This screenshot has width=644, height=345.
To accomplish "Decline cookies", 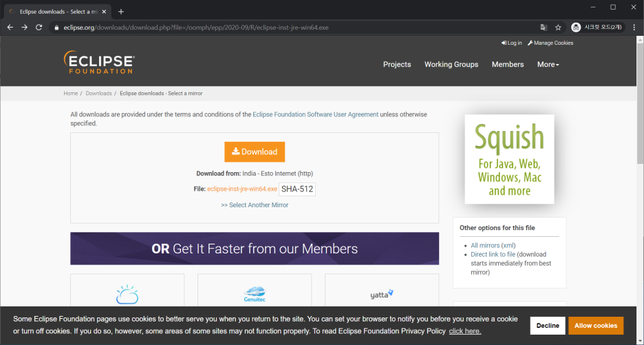I will pos(548,325).
